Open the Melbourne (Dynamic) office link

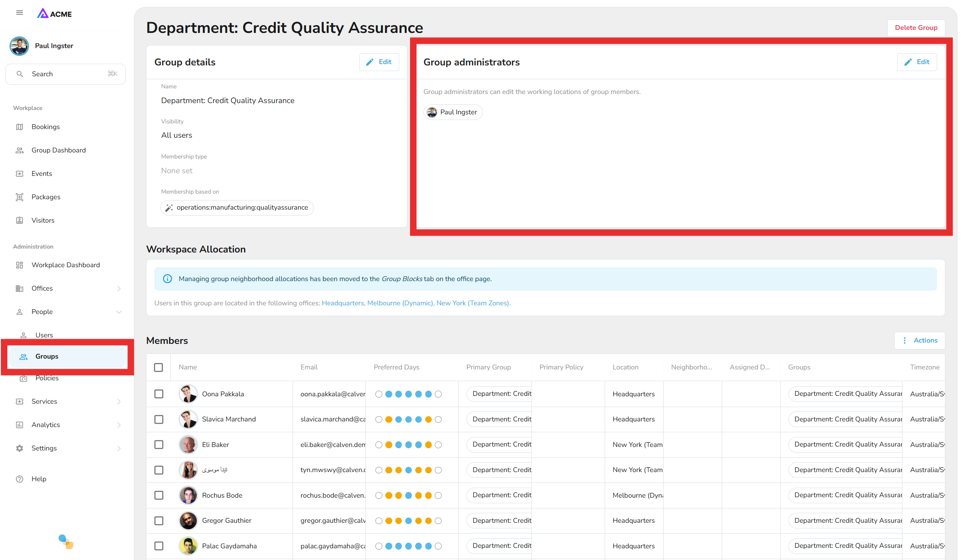400,303
